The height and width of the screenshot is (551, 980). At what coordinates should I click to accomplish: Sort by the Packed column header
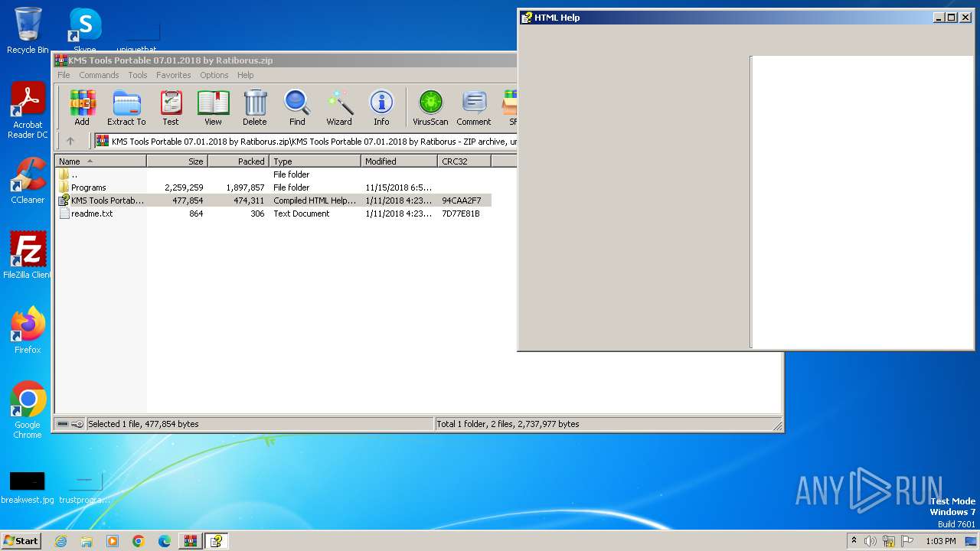238,161
